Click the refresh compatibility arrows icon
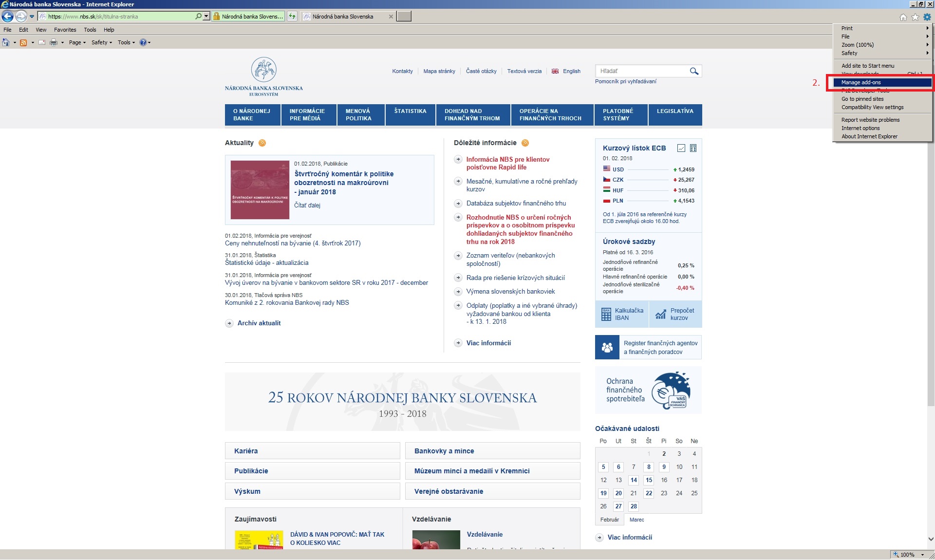Screen dimensions: 935x560 pyautogui.click(x=292, y=17)
